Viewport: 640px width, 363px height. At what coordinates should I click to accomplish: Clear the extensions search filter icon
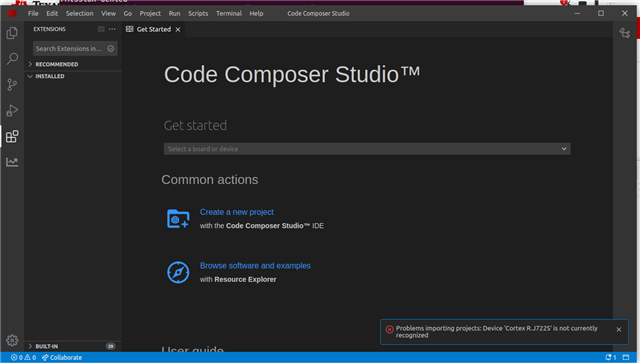pos(111,49)
